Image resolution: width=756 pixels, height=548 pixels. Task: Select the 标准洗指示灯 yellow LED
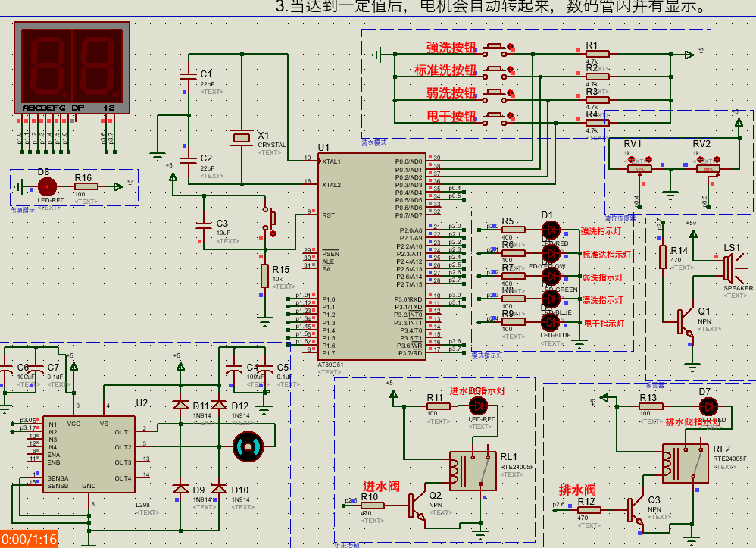click(x=551, y=252)
